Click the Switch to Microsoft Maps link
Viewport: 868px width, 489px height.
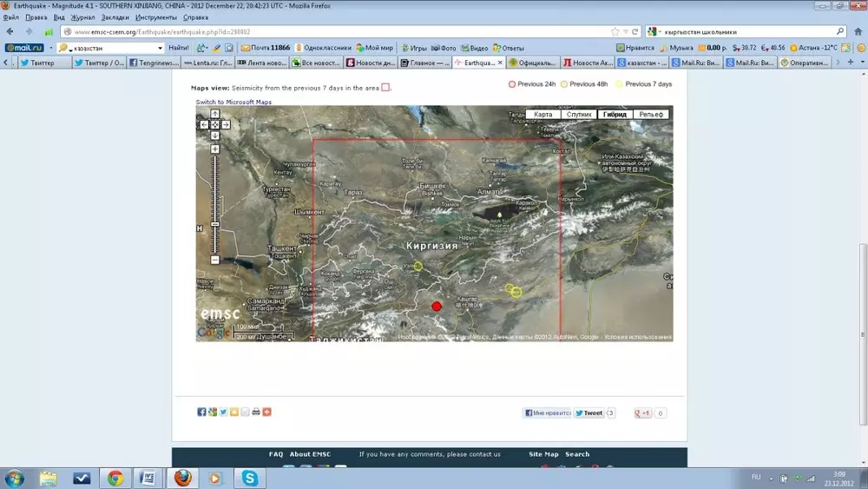click(x=233, y=102)
